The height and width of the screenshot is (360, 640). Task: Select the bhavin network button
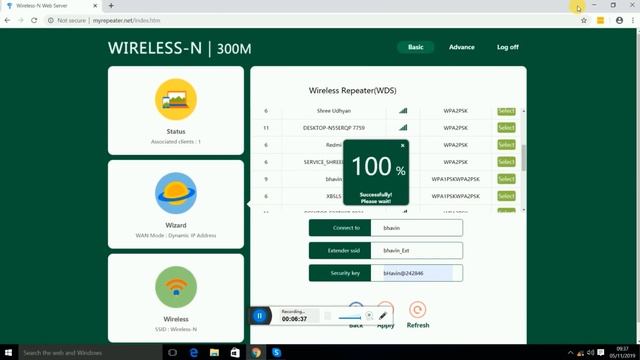click(506, 179)
